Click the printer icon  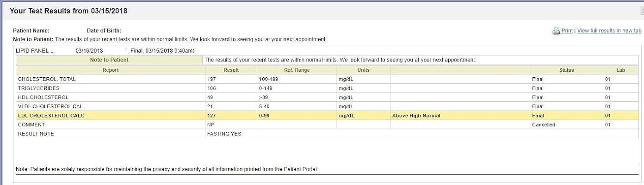coord(556,31)
